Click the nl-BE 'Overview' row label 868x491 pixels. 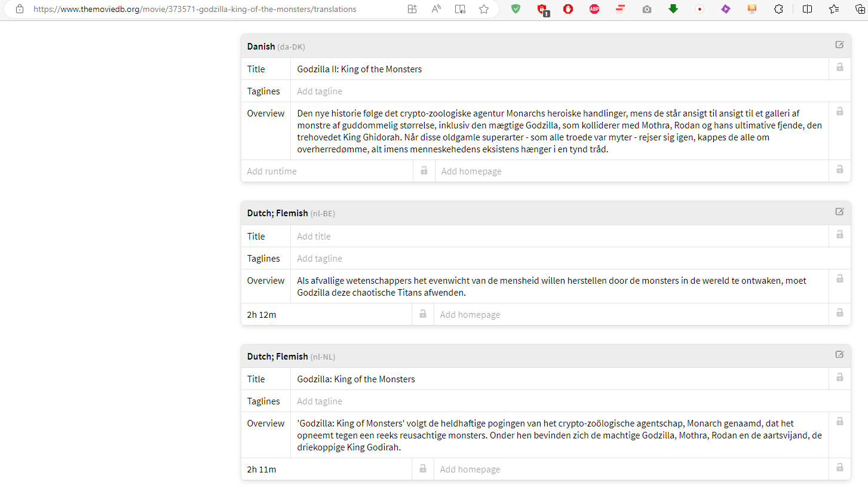(266, 281)
